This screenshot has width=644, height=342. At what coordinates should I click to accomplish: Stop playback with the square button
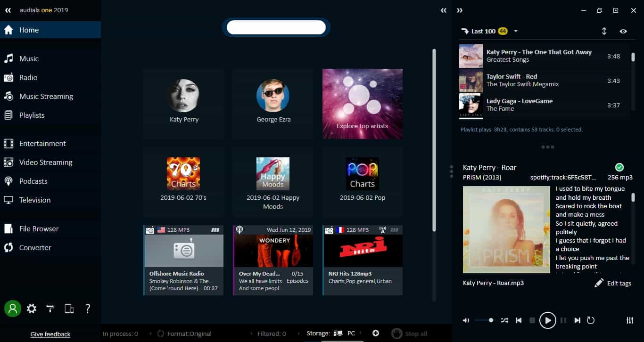[532, 320]
